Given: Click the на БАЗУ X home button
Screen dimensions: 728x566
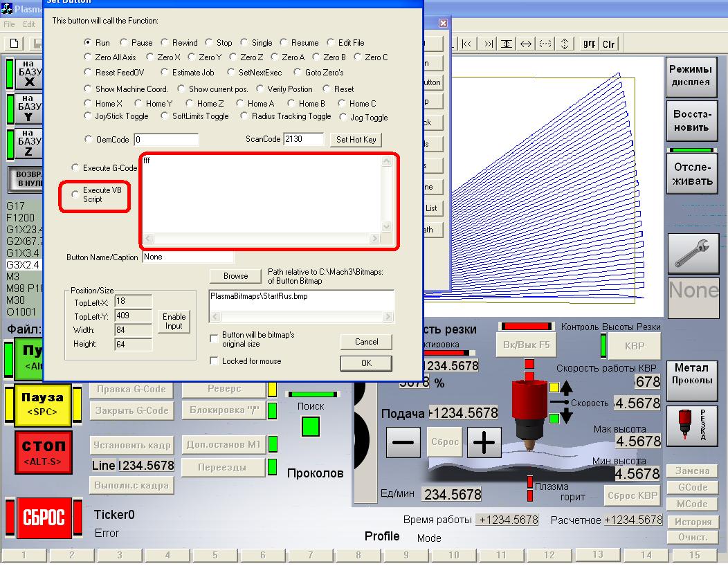Looking at the screenshot, I should (x=29, y=74).
